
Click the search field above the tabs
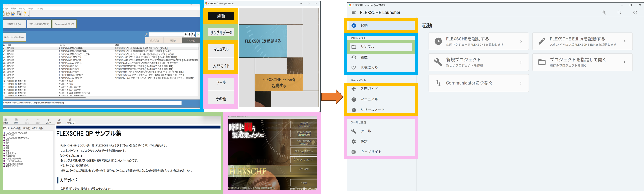click(166, 35)
